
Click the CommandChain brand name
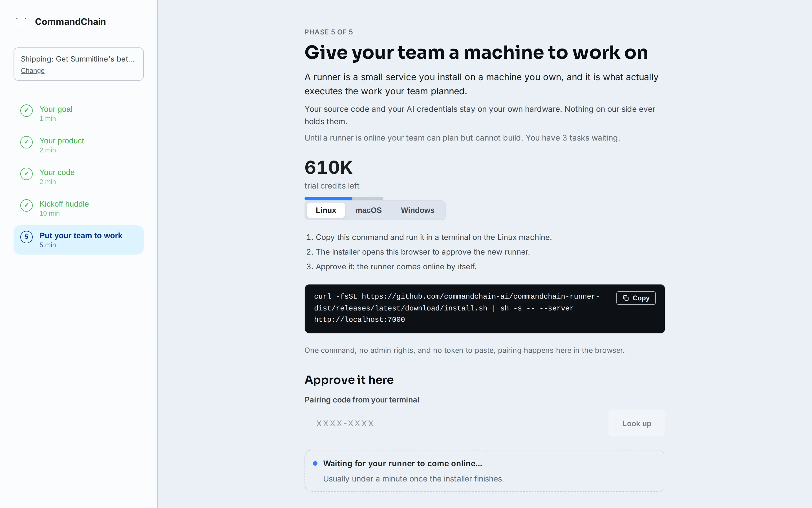pos(70,21)
